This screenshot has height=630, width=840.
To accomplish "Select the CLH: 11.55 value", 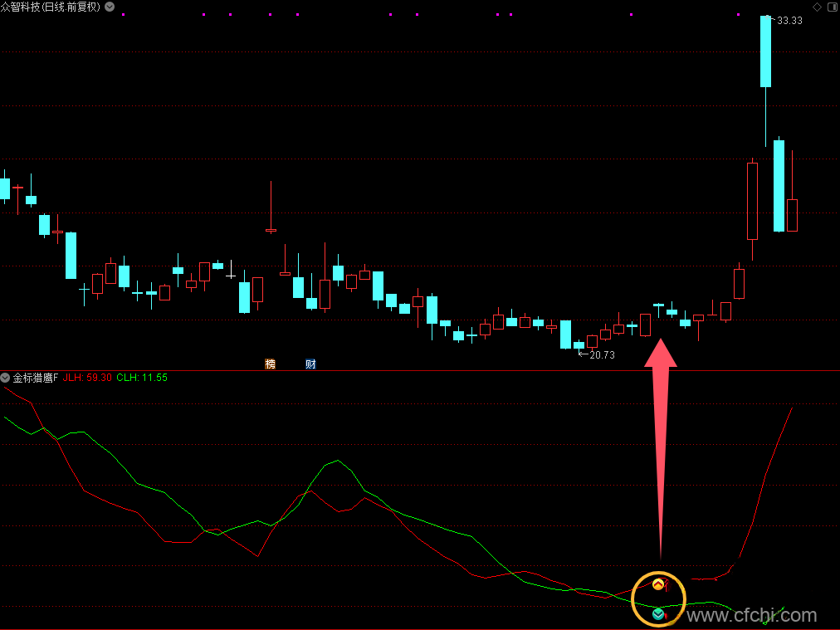I will [142, 378].
